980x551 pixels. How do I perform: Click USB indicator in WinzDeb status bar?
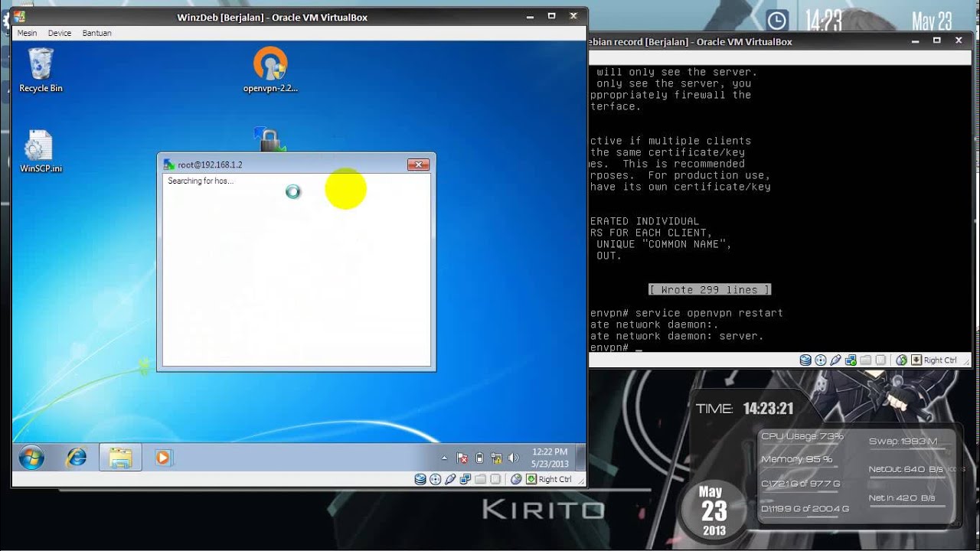click(x=450, y=479)
